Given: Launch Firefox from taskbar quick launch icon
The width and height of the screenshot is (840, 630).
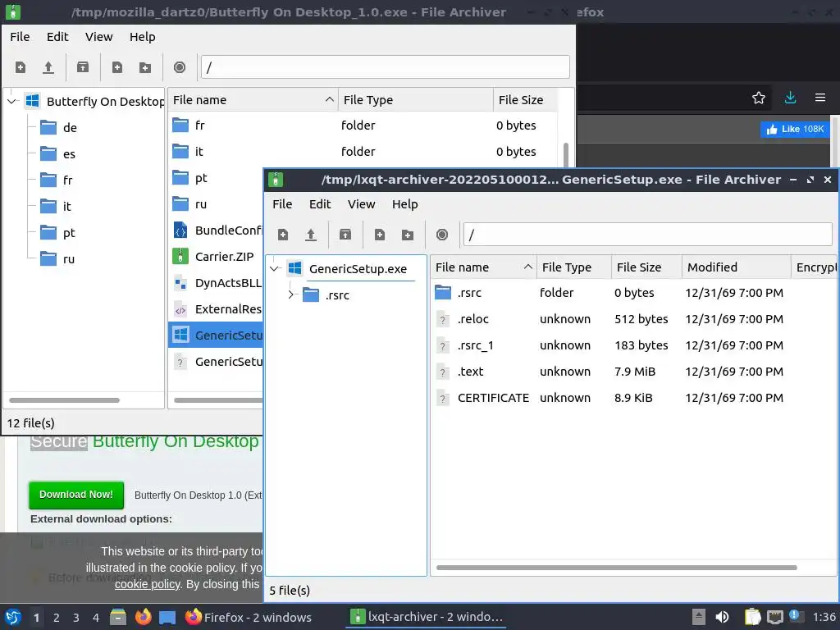Looking at the screenshot, I should click(x=143, y=617).
